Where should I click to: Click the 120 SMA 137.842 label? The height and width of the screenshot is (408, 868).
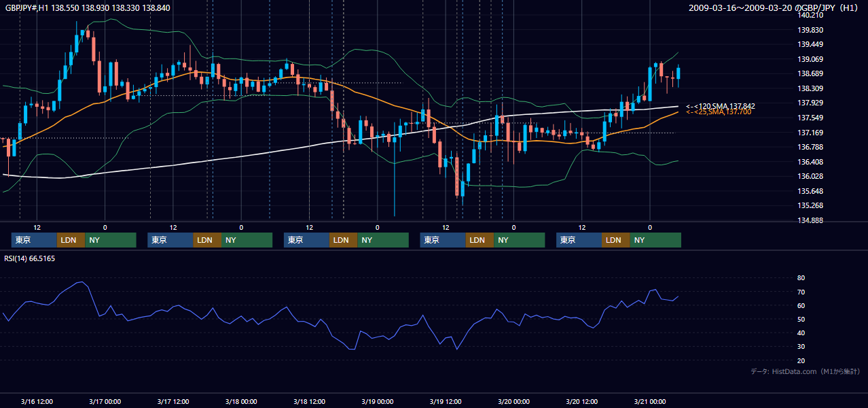tap(721, 106)
